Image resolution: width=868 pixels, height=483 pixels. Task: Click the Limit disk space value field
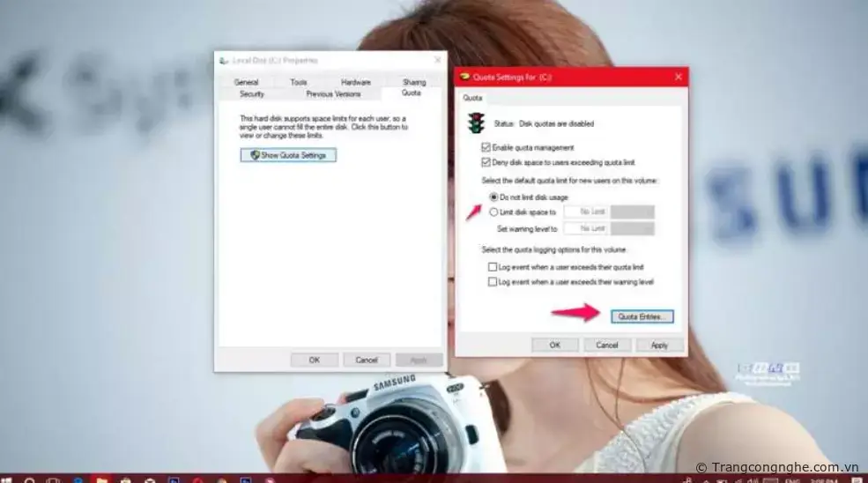click(585, 212)
